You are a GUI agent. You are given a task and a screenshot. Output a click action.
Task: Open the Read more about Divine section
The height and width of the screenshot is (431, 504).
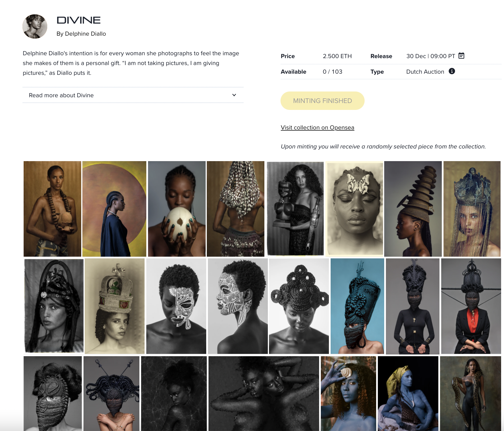coord(133,95)
